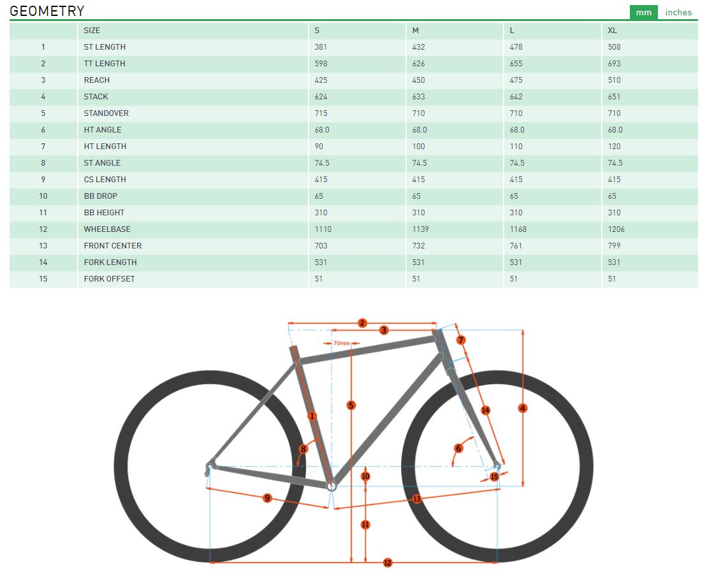Screen dimensions: 707x588
Task: Click the REACH row label
Action: [97, 80]
